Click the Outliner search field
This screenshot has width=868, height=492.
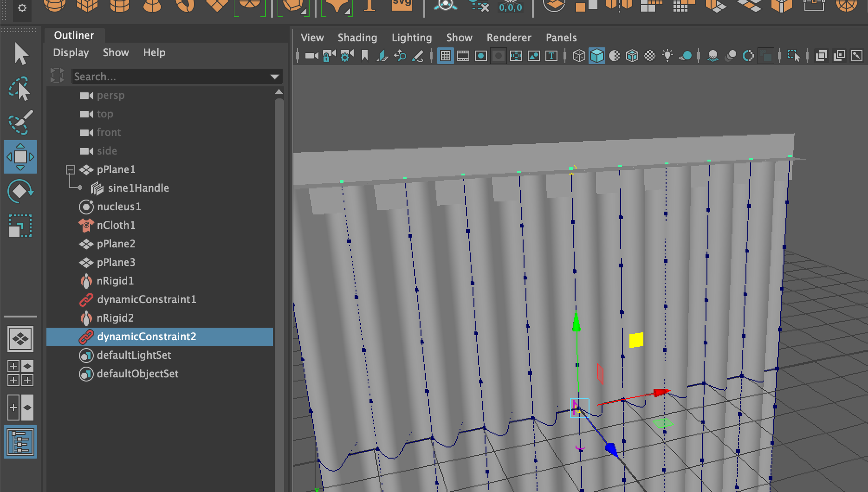[170, 77]
